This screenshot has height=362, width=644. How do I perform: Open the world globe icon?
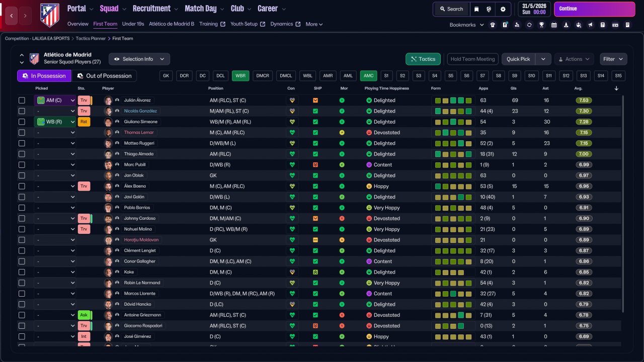pos(489,9)
